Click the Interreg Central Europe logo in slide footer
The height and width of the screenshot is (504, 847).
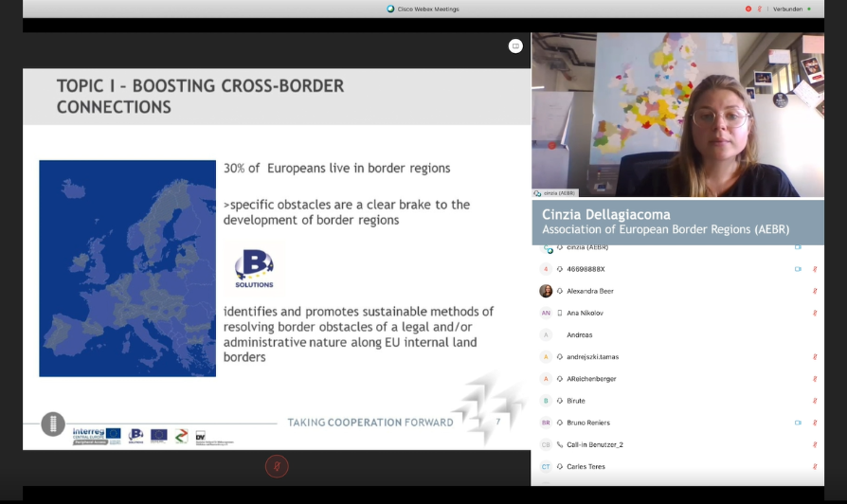click(97, 436)
